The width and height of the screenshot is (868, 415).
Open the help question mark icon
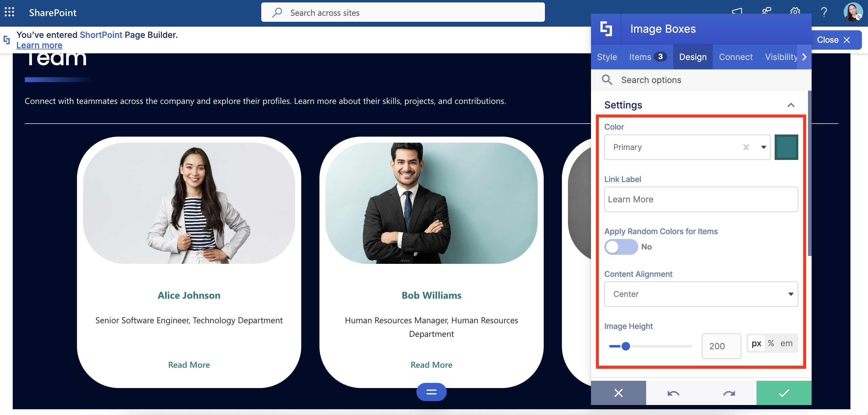click(824, 12)
